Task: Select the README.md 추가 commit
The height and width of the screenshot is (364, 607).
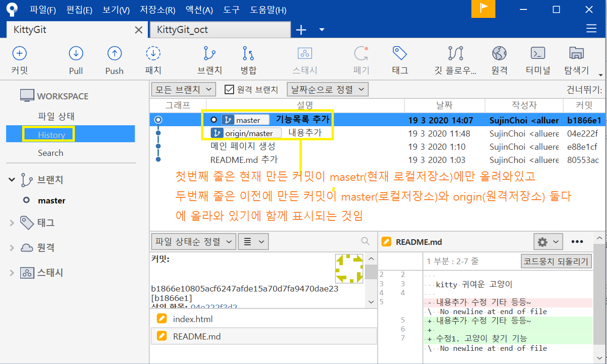Action: pyautogui.click(x=377, y=160)
